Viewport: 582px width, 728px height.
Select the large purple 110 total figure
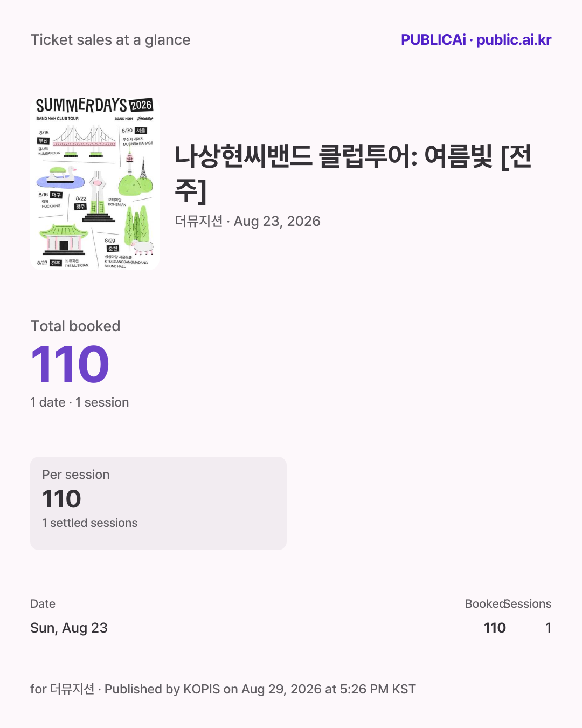click(70, 365)
